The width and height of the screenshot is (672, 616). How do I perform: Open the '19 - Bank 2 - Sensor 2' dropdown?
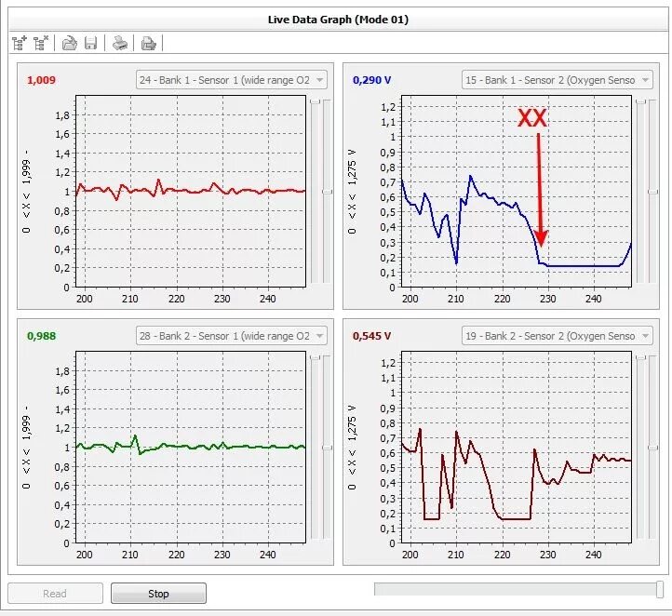[558, 336]
